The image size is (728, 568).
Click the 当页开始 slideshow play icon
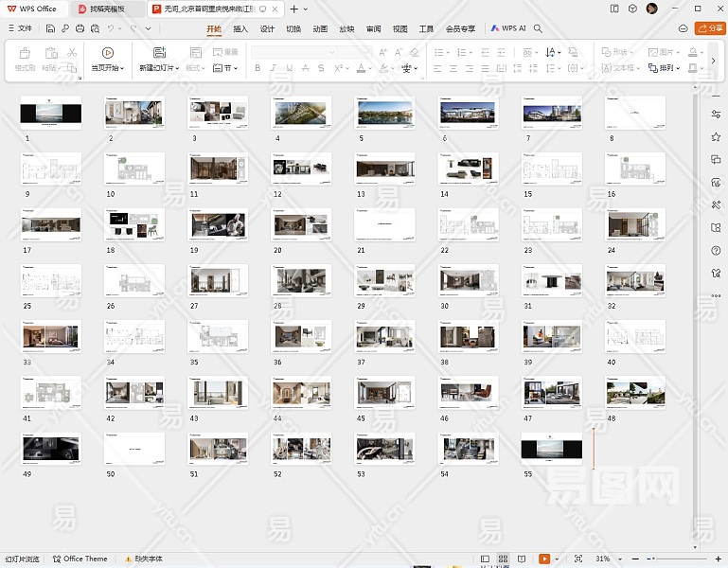pos(107,53)
